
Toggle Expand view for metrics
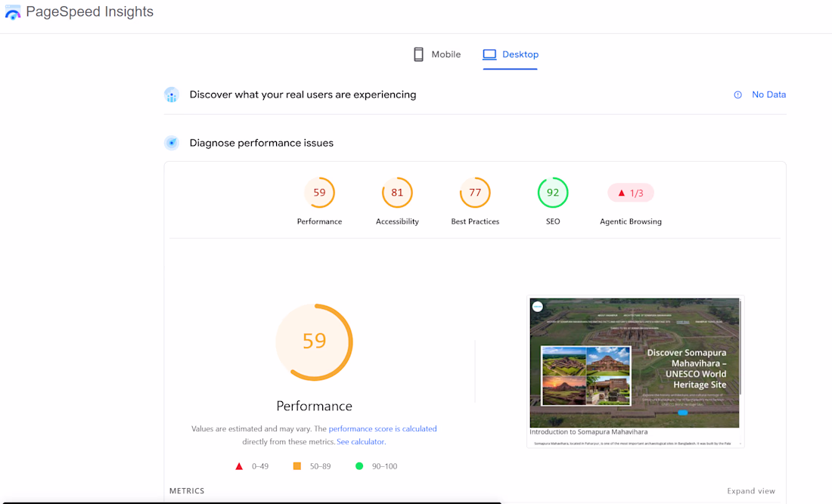[x=751, y=490]
